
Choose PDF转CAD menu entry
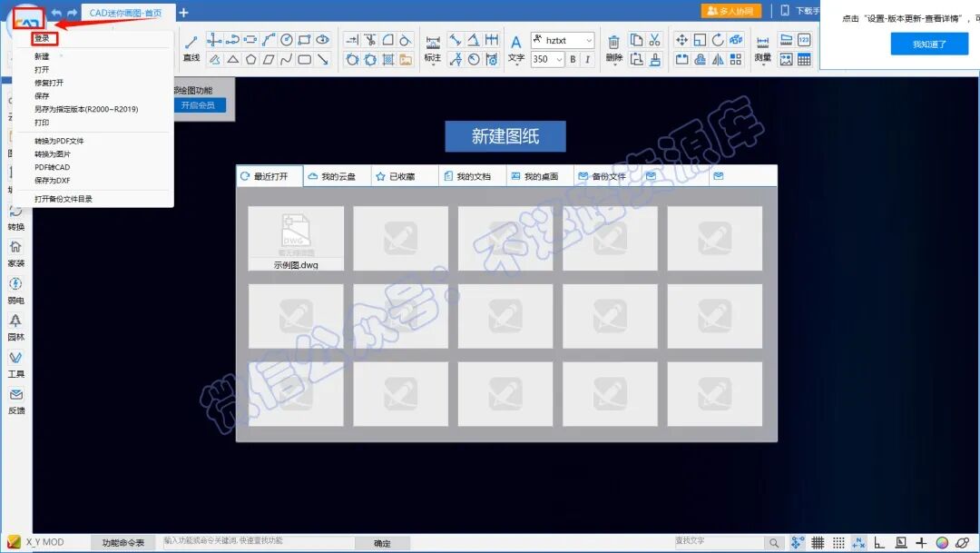(53, 167)
